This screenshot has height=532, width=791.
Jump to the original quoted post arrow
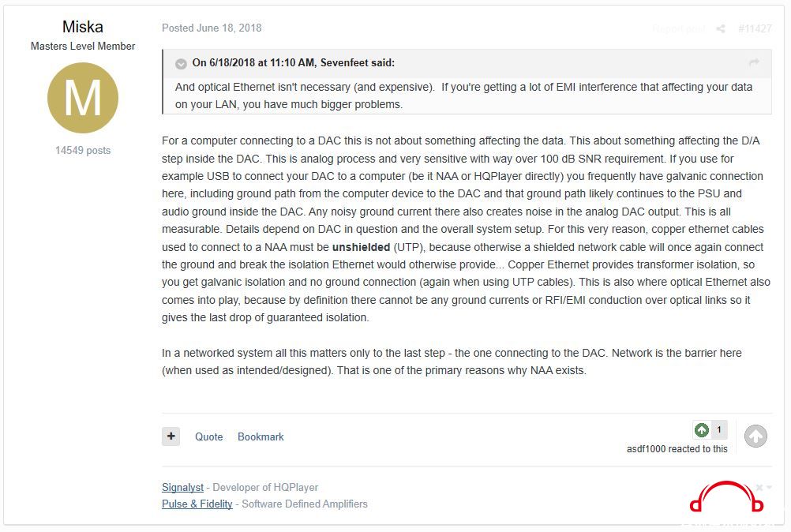pyautogui.click(x=754, y=62)
